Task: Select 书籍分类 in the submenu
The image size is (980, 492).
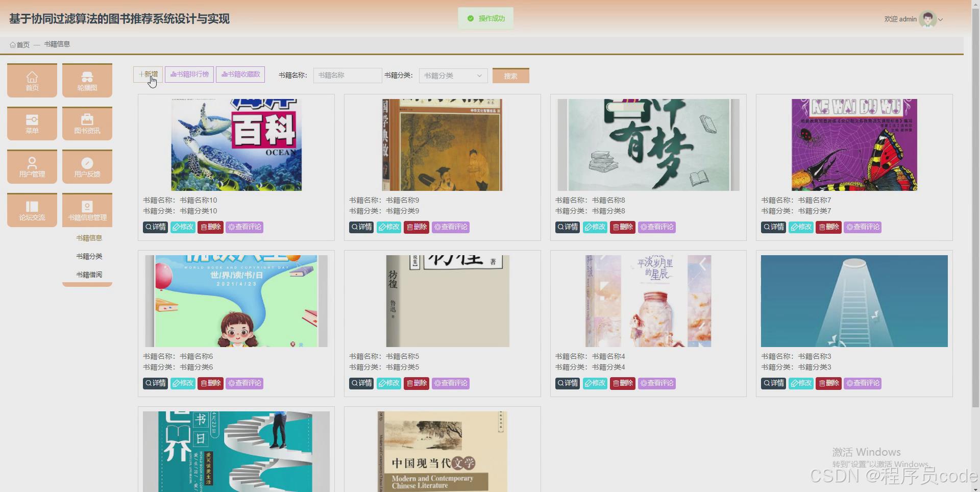Action: tap(89, 256)
